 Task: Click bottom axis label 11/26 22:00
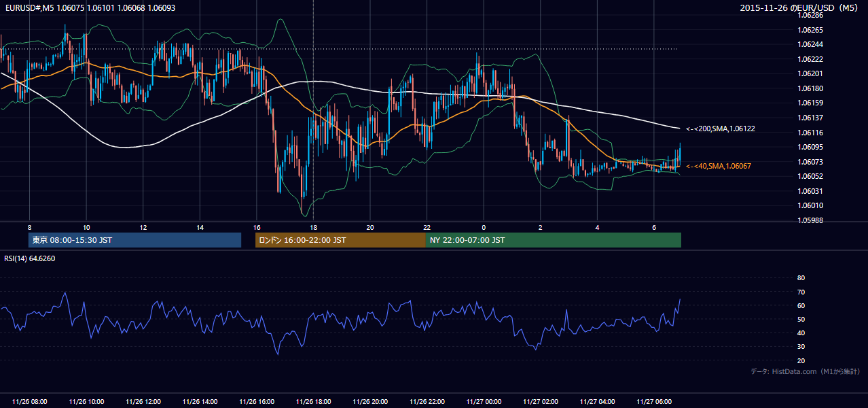[427, 402]
